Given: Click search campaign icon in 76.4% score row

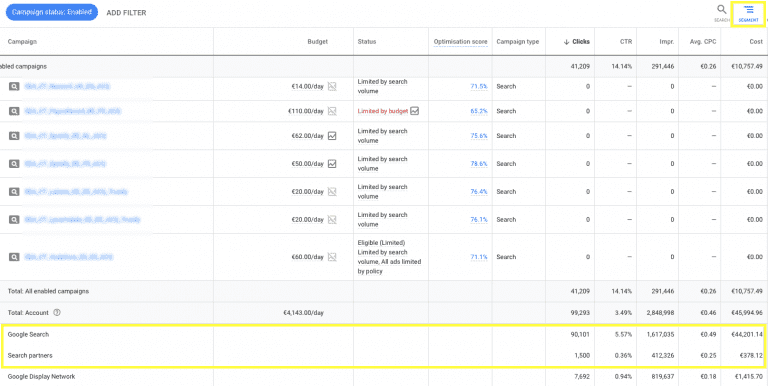Looking at the screenshot, I should 15,192.
